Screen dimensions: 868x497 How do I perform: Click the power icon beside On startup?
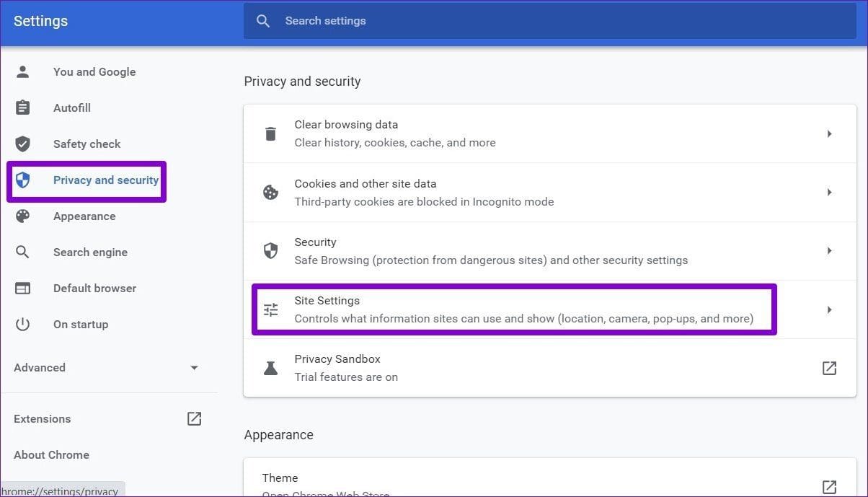tap(23, 324)
